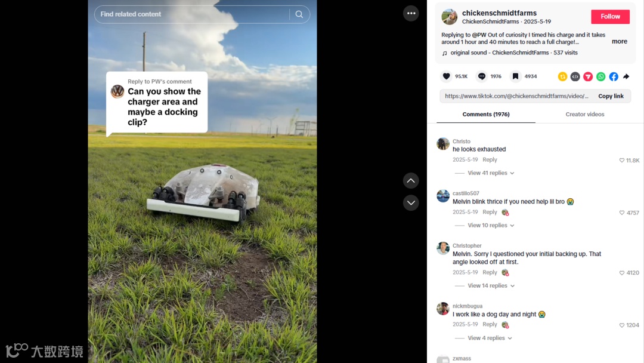Open the three-dot more options menu
644x363 pixels.
[411, 14]
